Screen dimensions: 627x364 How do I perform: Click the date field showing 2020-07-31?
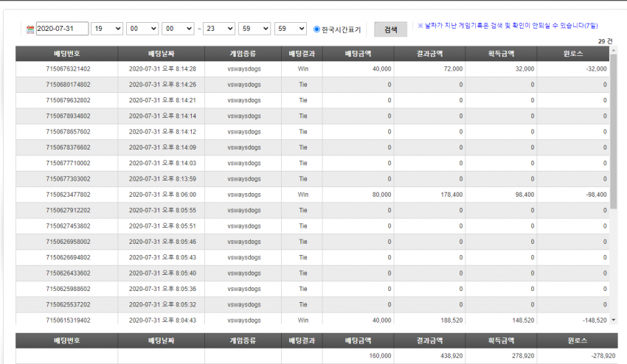[x=62, y=29]
